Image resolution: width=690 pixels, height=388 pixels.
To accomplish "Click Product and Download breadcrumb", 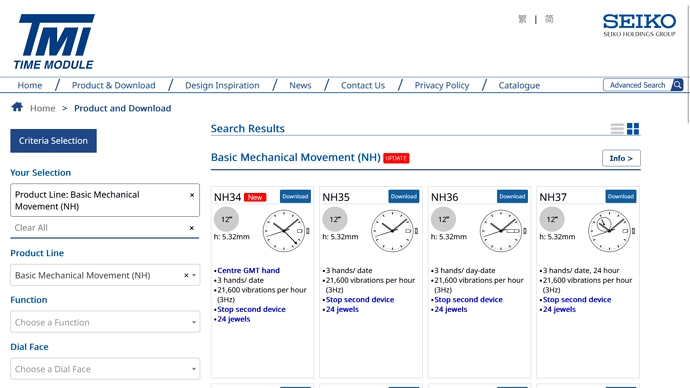I will [x=122, y=108].
